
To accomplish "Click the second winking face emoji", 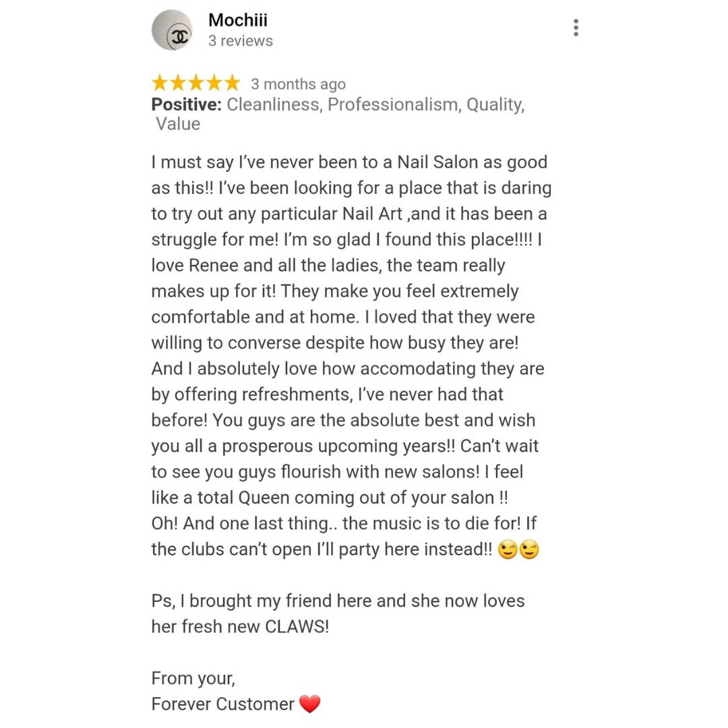I will point(529,550).
